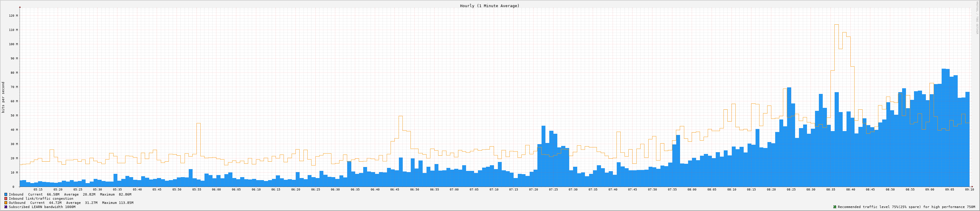Screen dimensions: 980x211
Task: Click the Inbound link/traffic congestion label
Action: coord(41,199)
